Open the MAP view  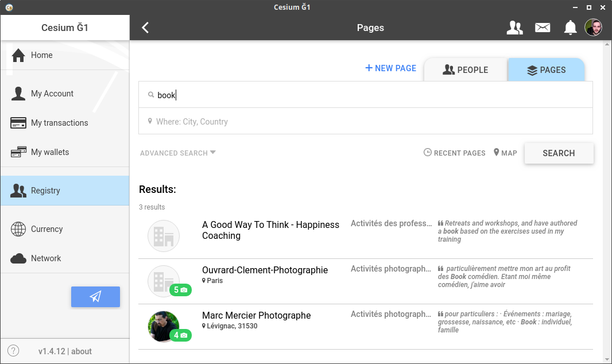pos(505,153)
